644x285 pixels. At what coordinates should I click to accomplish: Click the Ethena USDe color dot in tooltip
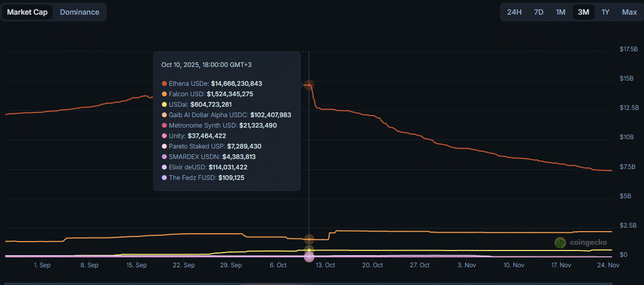(165, 84)
